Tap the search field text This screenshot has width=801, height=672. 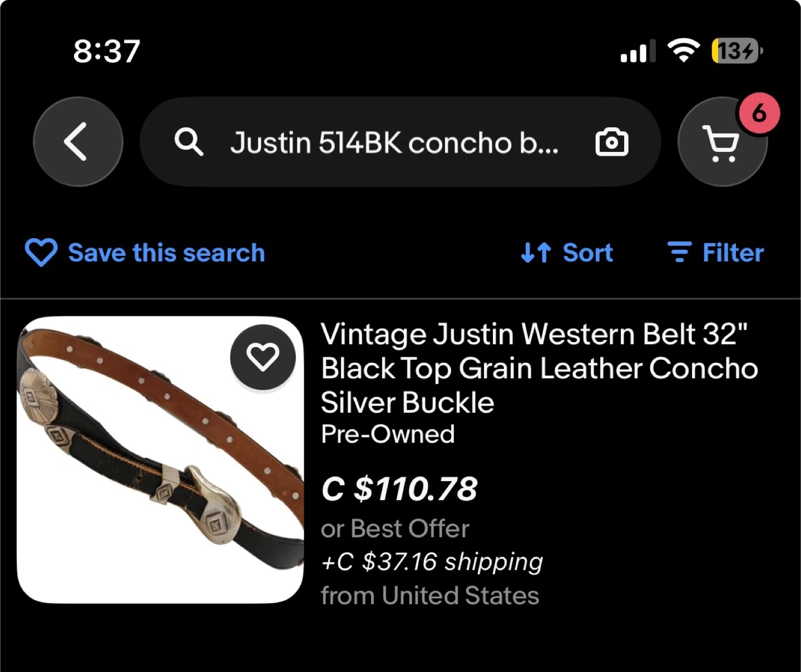[394, 142]
